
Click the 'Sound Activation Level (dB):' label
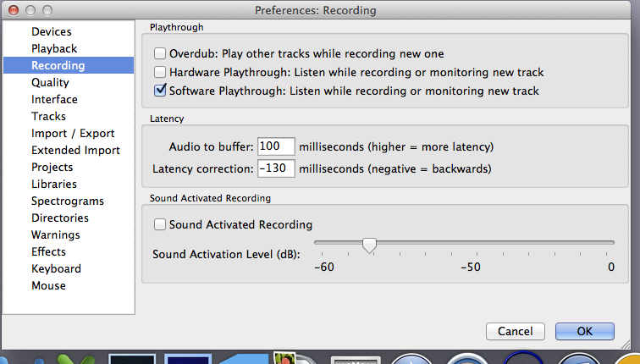pos(226,254)
